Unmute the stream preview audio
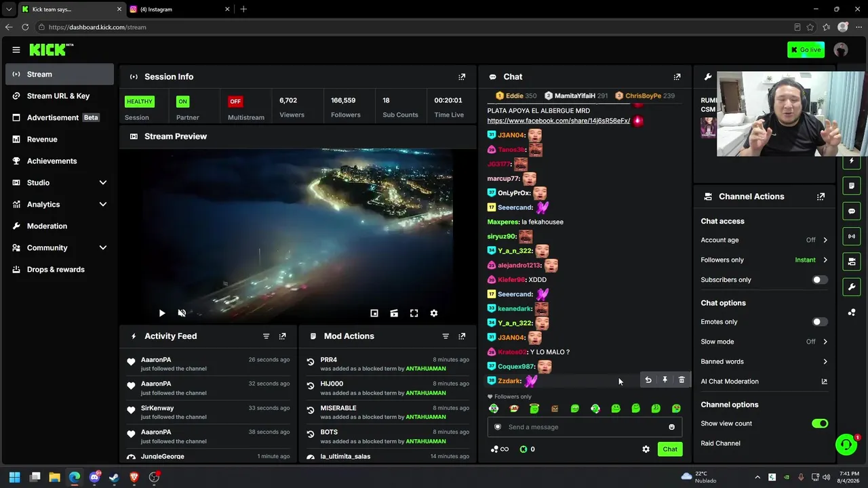 (x=182, y=313)
